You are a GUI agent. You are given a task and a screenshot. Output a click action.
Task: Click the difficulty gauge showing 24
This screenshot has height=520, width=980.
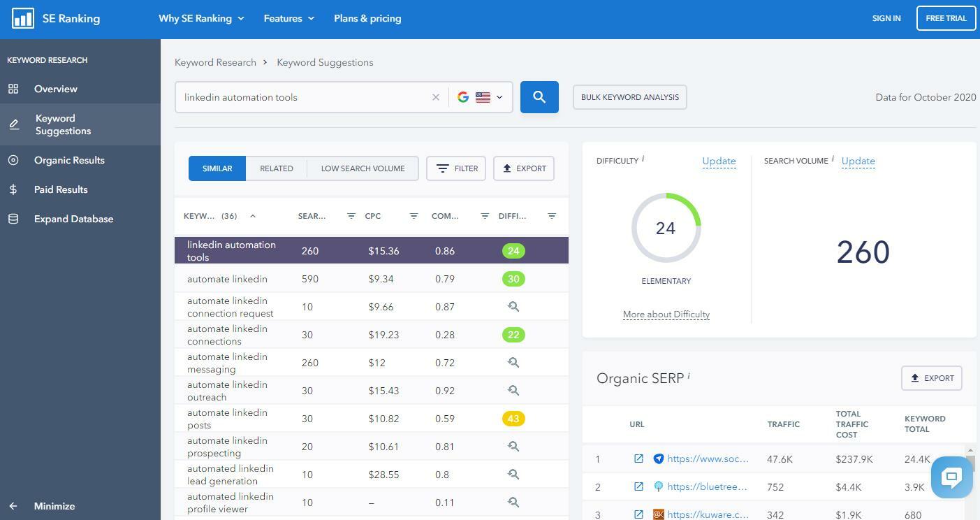coord(666,228)
